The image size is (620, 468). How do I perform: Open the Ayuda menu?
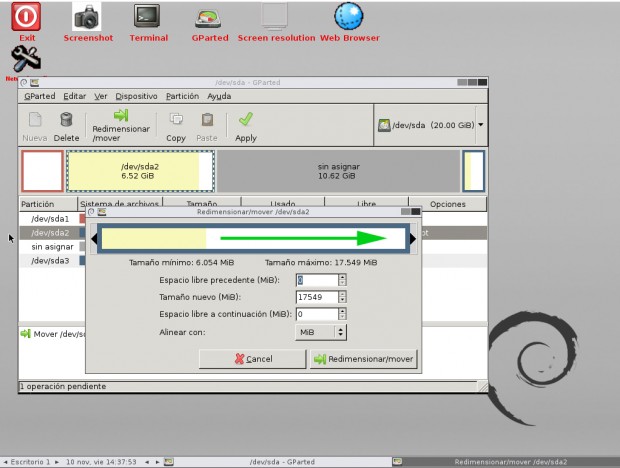point(219,96)
